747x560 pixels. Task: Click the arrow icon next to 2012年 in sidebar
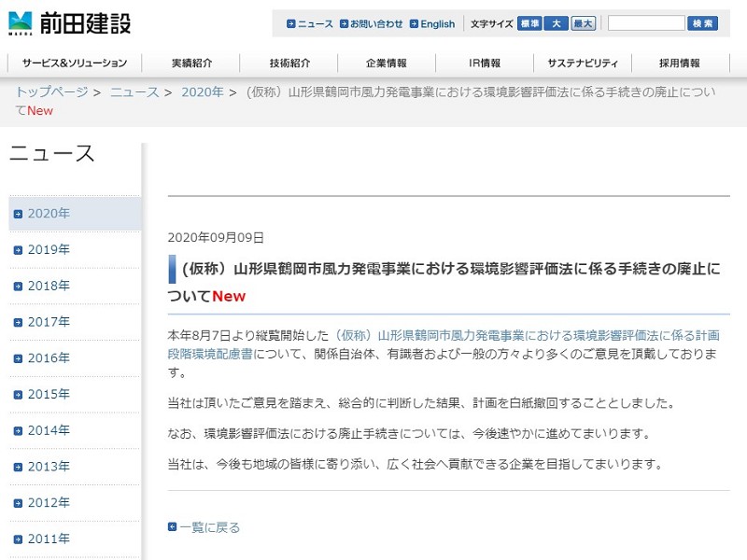[x=19, y=503]
